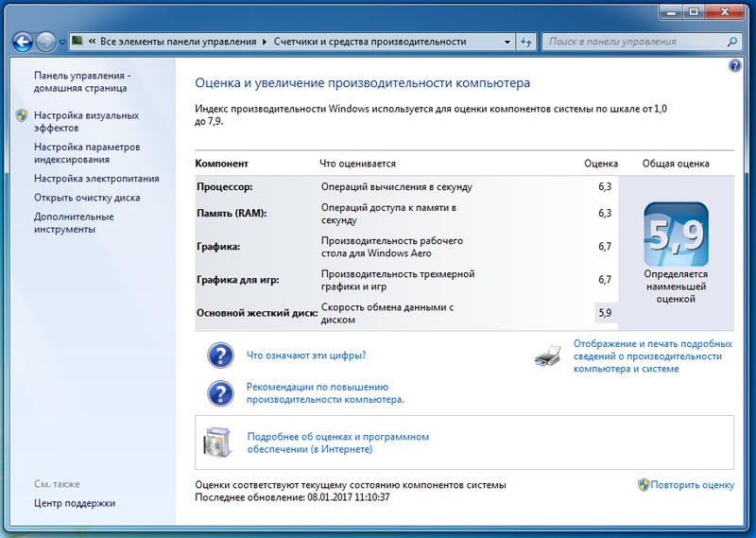Open 'Настройка электропитания' link
Image resolution: width=756 pixels, height=538 pixels.
(x=96, y=179)
